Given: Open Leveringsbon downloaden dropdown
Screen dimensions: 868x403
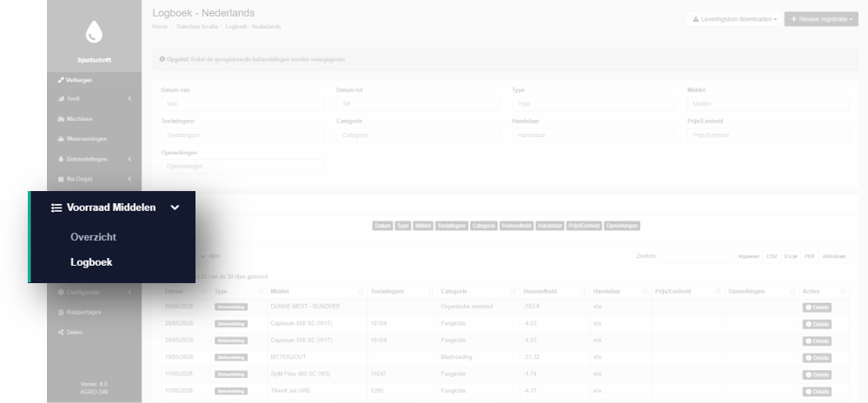Looking at the screenshot, I should click(734, 19).
